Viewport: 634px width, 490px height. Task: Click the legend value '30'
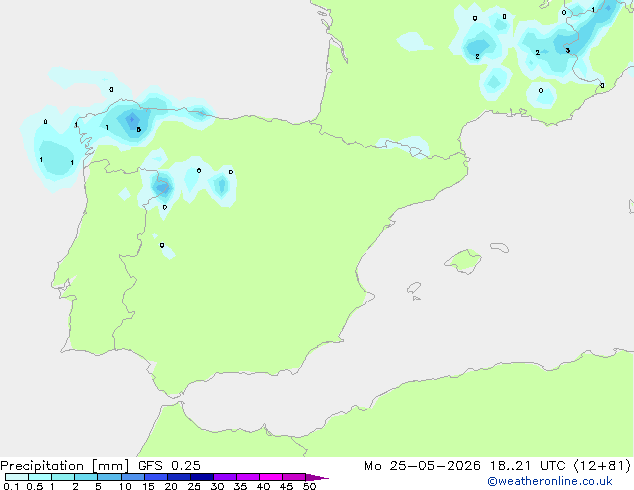click(217, 486)
